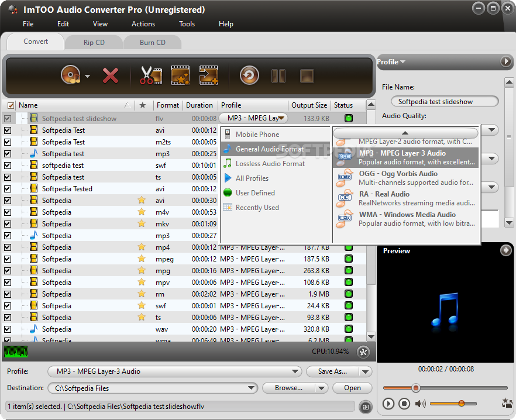Click the Add File disc icon
516x420 pixels.
click(x=71, y=75)
